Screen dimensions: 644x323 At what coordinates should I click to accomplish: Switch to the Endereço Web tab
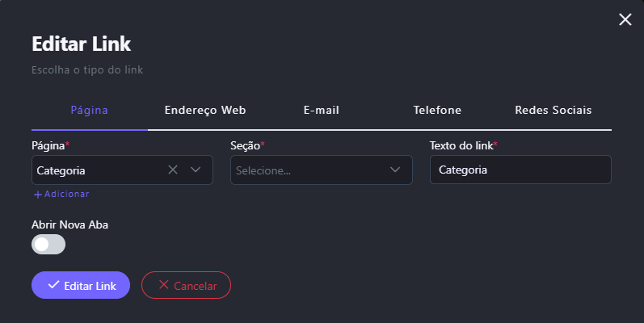point(205,111)
